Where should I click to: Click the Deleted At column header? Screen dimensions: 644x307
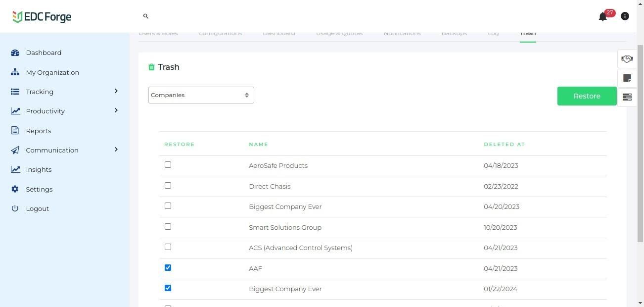tap(504, 145)
